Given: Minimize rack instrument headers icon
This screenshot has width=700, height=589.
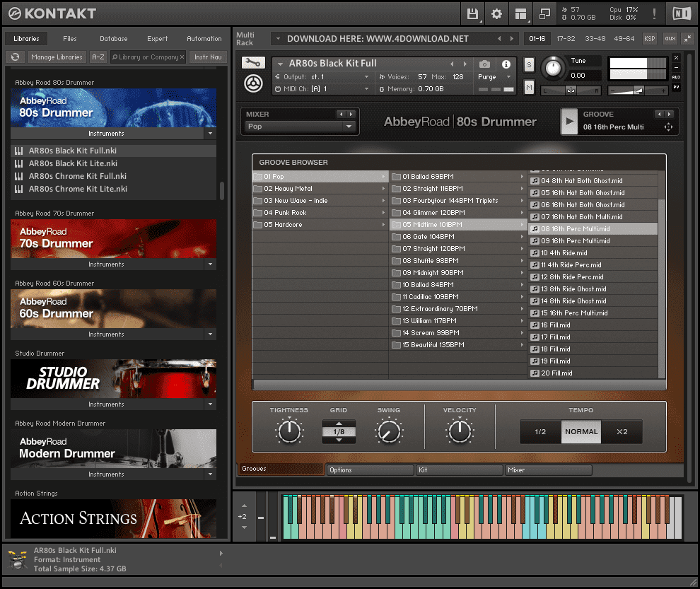Looking at the screenshot, I should (x=687, y=39).
